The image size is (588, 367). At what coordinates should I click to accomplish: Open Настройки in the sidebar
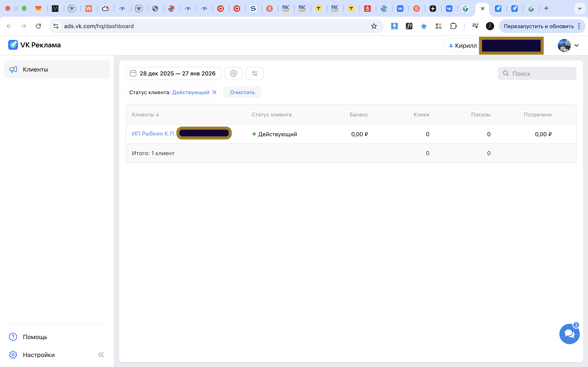tap(38, 355)
